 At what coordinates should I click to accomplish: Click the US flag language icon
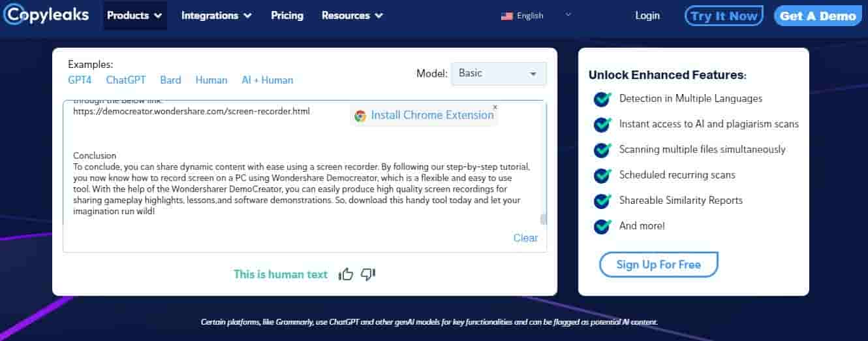[506, 16]
